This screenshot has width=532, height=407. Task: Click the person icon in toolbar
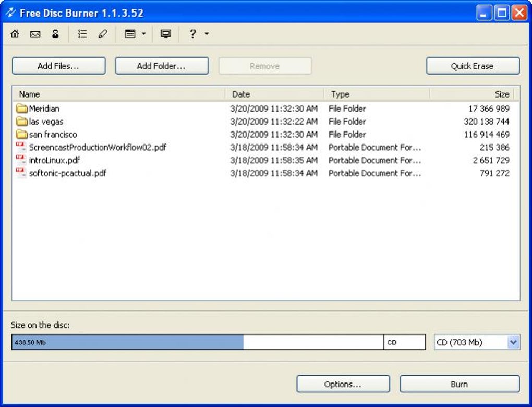55,33
